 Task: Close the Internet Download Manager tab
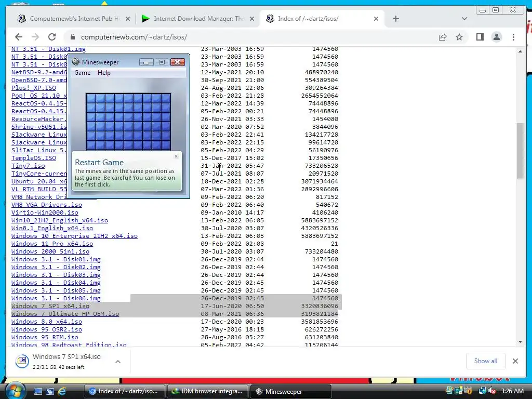252,19
